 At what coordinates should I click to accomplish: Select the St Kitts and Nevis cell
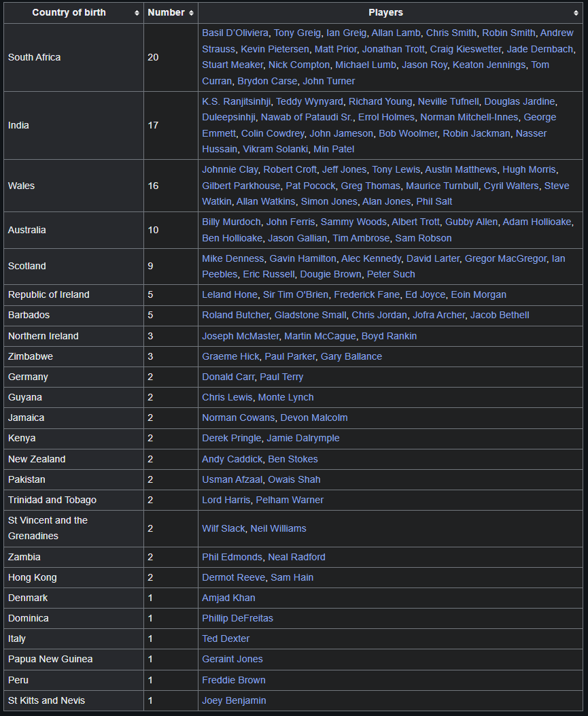click(x=73, y=700)
